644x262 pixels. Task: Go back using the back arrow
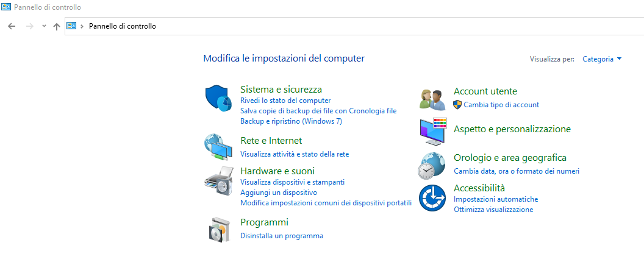tap(12, 26)
